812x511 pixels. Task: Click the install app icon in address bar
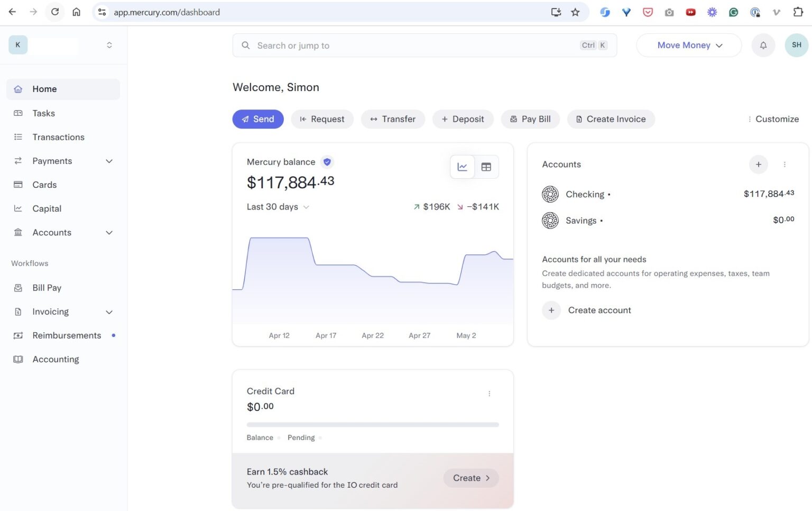point(556,12)
